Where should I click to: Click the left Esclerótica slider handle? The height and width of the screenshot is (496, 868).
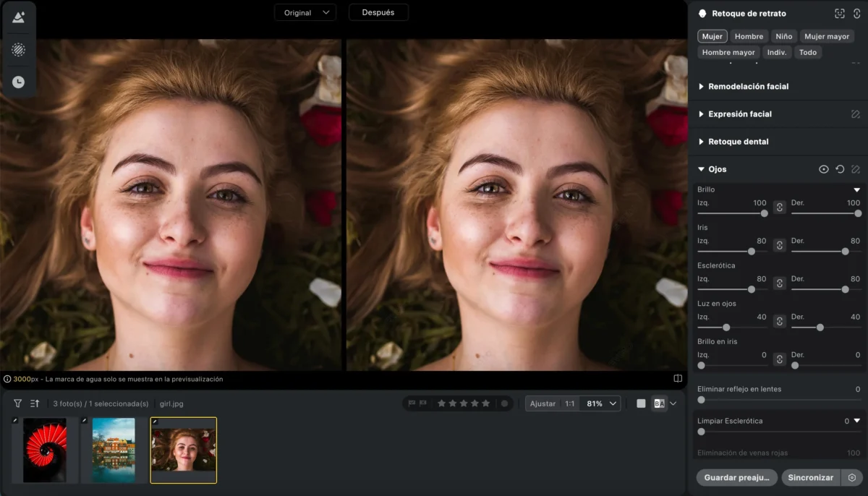tap(751, 289)
